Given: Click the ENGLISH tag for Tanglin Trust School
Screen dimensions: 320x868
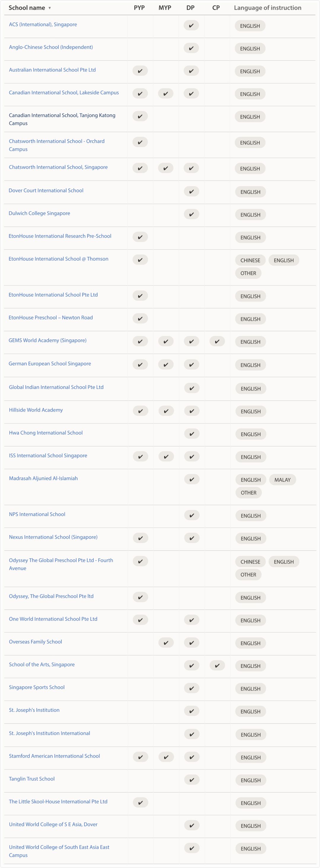Looking at the screenshot, I should pos(251,780).
